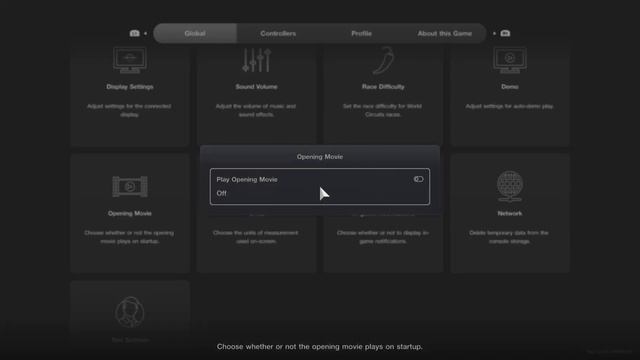Click the headset operator icon tile

(130, 312)
